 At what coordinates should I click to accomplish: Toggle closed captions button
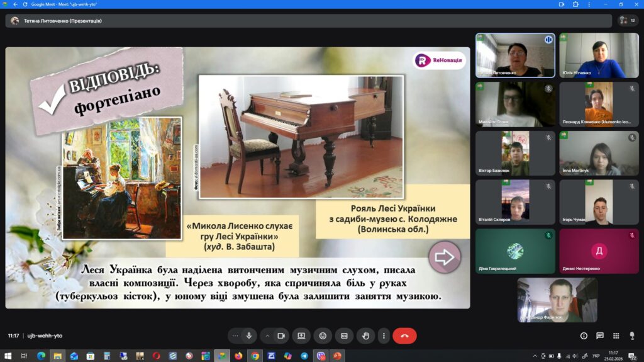tap(344, 336)
